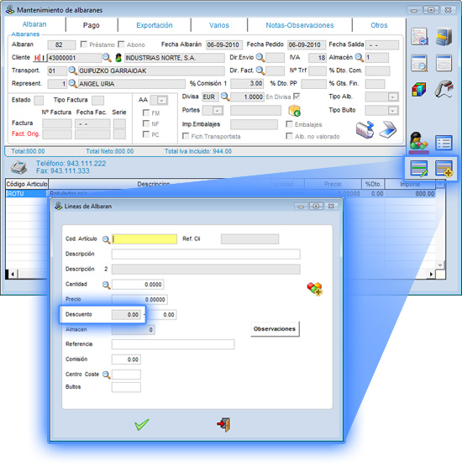Open article search magnifier beside Cod. Artículo
Viewport: 462px width, 476px height.
click(106, 239)
